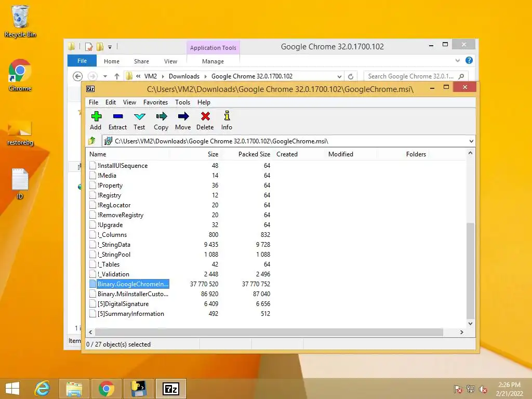This screenshot has width=532, height=399.
Task: Open the View menu in 7-Zip
Action: [x=129, y=102]
